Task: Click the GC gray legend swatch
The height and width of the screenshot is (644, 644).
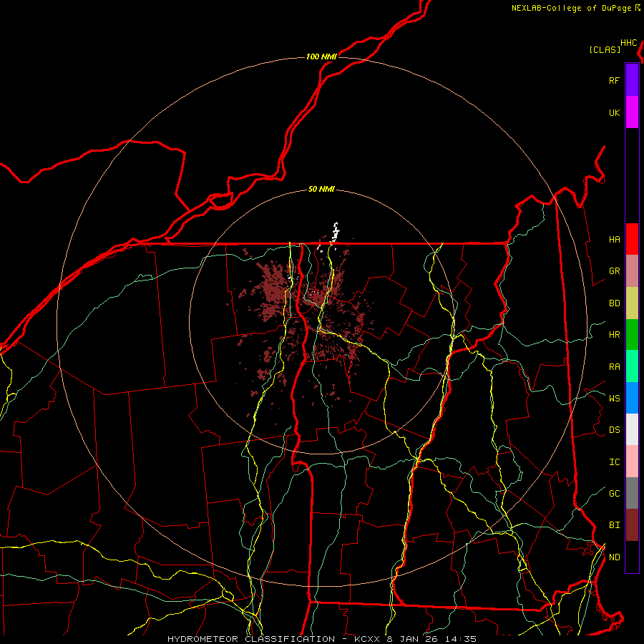Action: [632, 493]
